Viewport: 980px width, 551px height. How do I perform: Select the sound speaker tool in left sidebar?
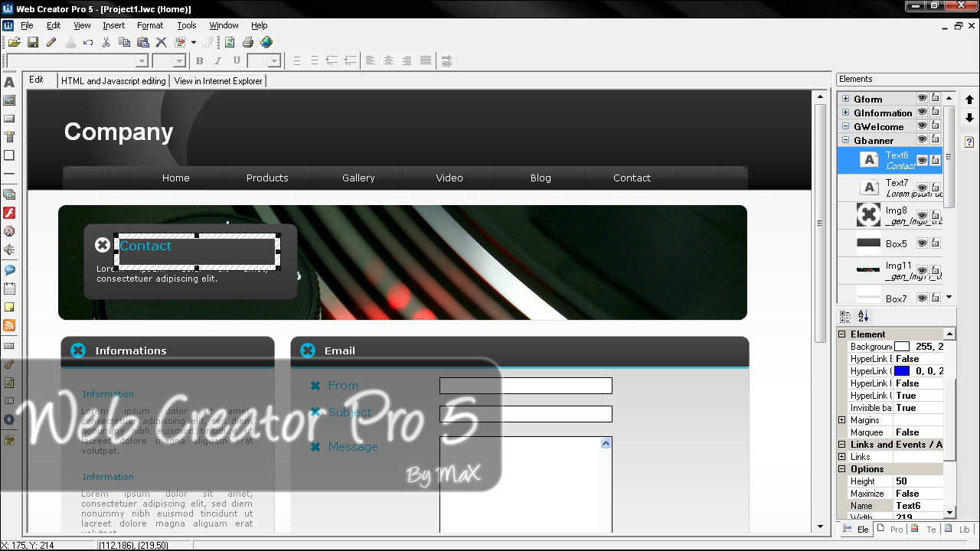9,249
